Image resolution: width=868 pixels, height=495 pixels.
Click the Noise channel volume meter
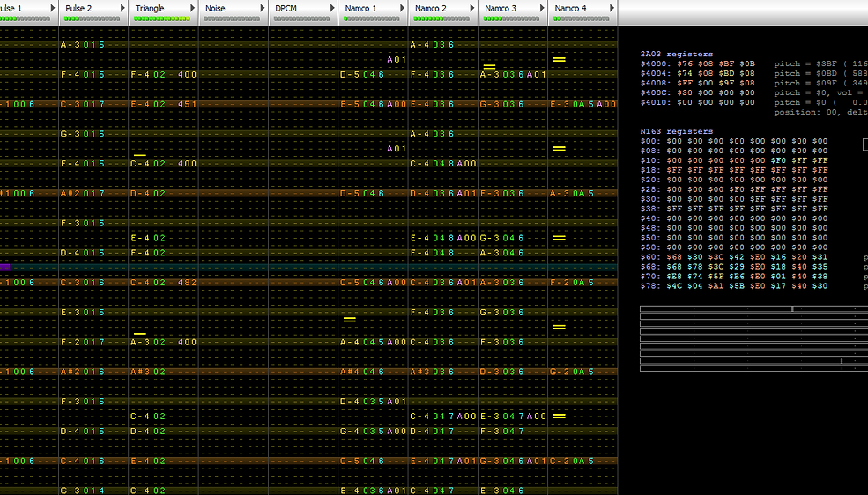pos(232,18)
